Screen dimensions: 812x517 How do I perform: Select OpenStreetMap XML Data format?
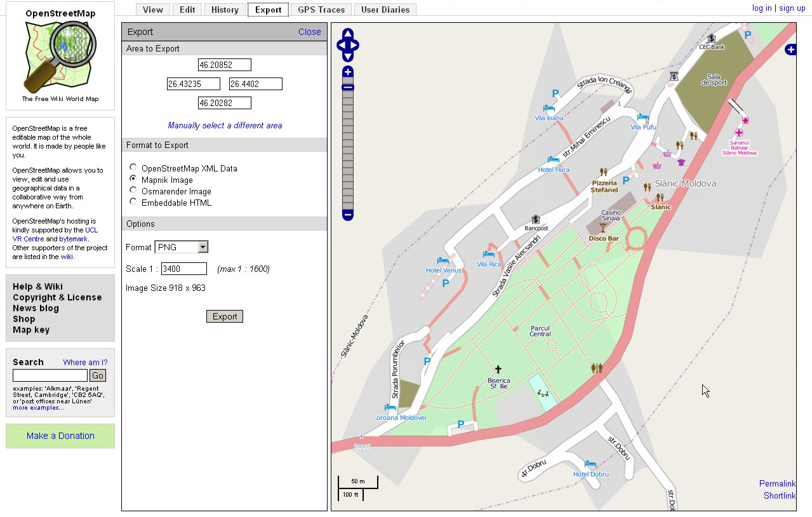133,168
